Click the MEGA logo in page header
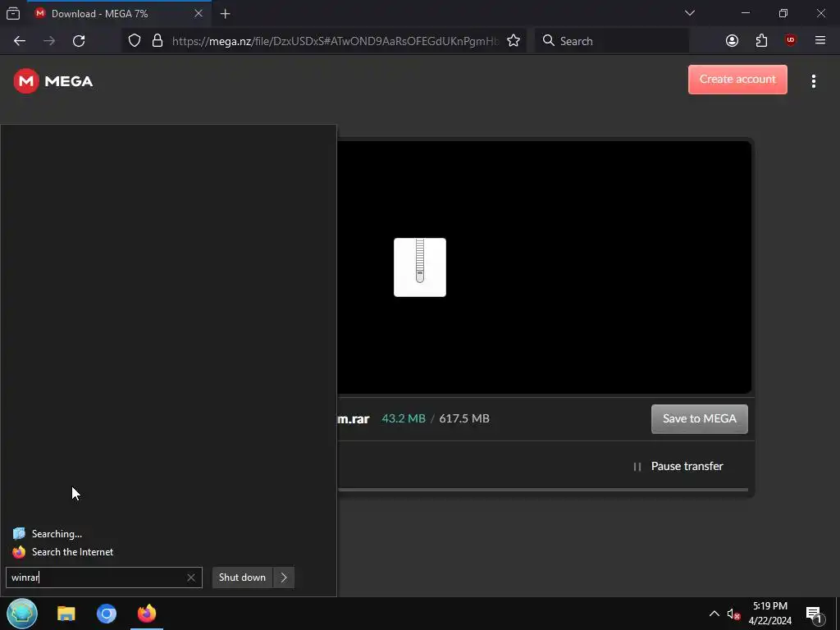The image size is (840, 630). (53, 81)
